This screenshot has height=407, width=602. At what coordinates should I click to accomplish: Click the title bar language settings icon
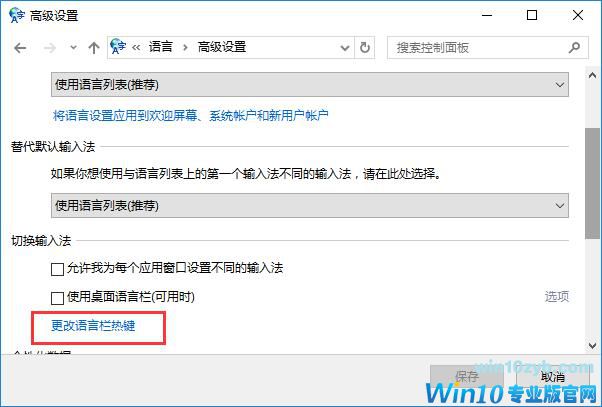click(17, 15)
